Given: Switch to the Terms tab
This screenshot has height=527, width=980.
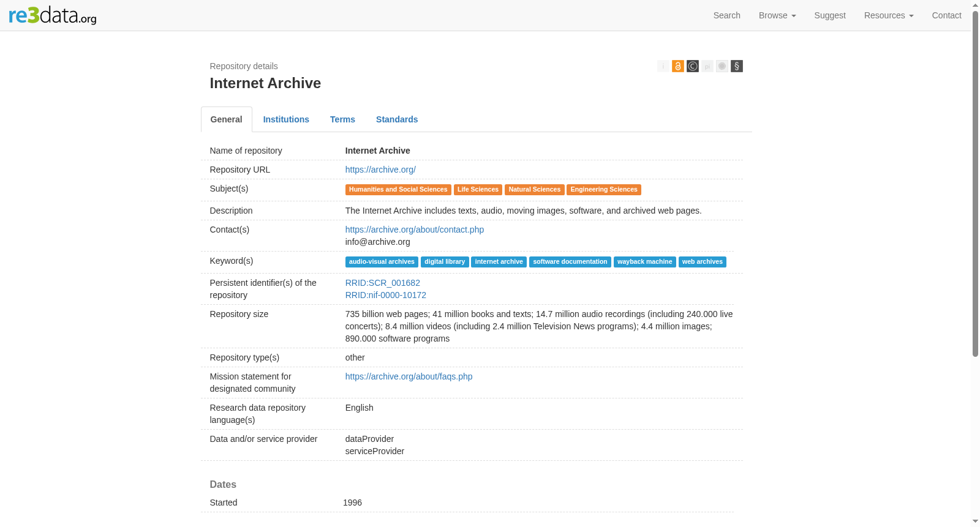Looking at the screenshot, I should click(342, 119).
